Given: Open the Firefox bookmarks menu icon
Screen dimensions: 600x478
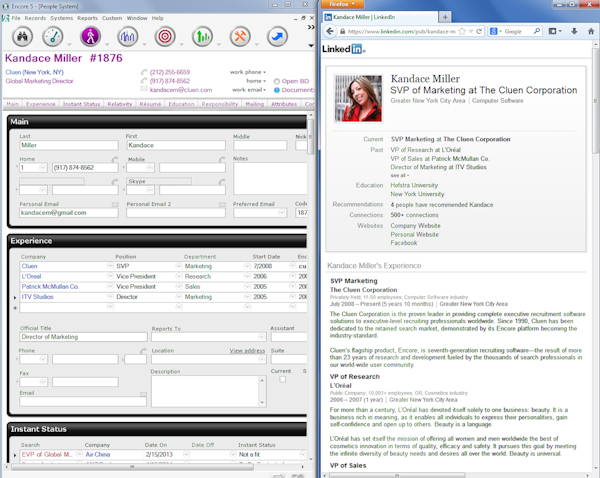Looking at the screenshot, I should [555, 31].
